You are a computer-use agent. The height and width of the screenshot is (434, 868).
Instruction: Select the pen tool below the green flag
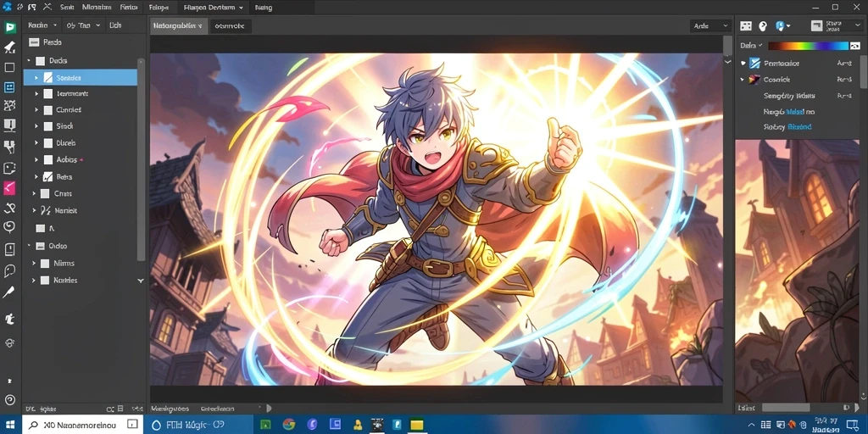9,47
